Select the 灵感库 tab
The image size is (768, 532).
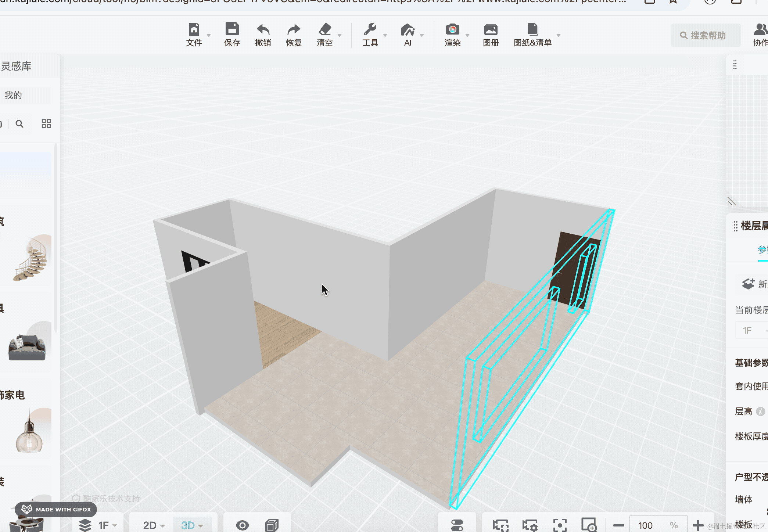click(16, 66)
